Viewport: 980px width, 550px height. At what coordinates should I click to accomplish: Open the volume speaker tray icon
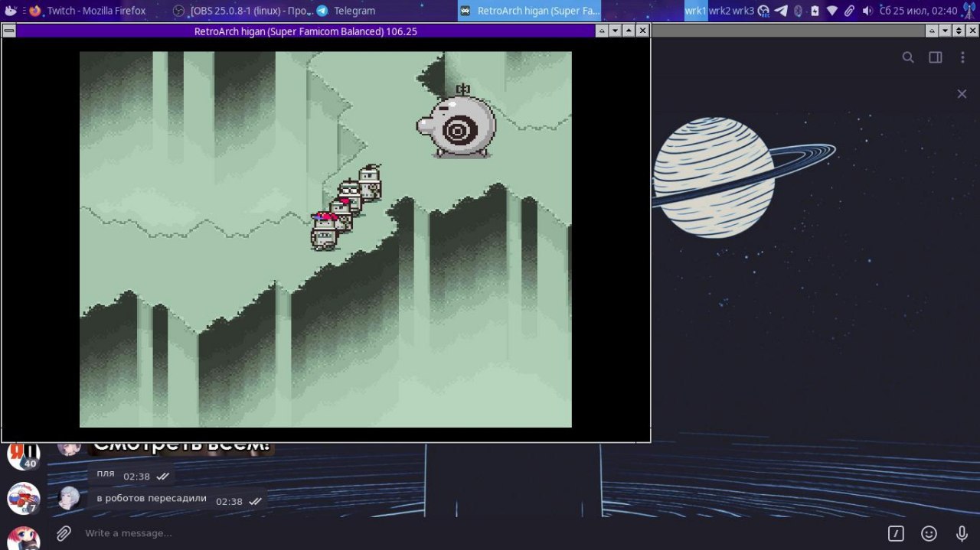click(867, 11)
